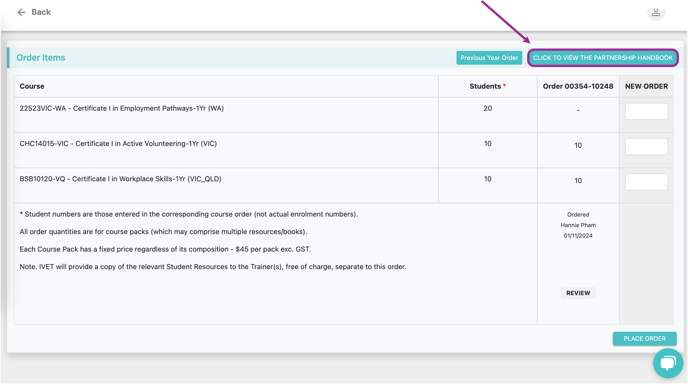Click the order date 01/11/2024
688x384 pixels.
pyautogui.click(x=578, y=236)
